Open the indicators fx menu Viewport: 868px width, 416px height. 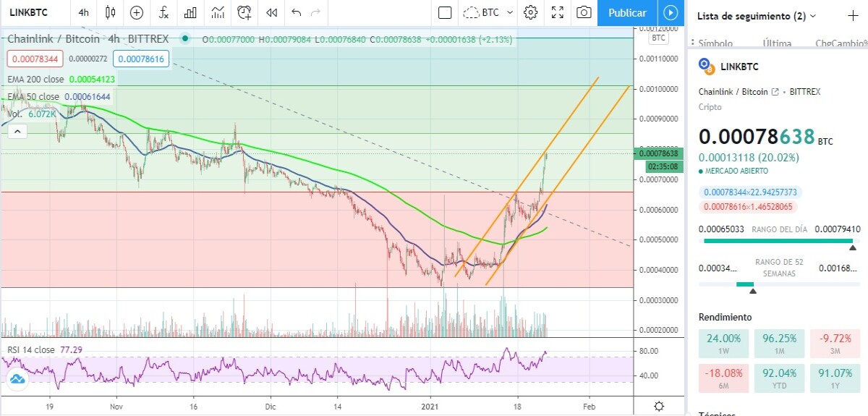[x=163, y=12]
